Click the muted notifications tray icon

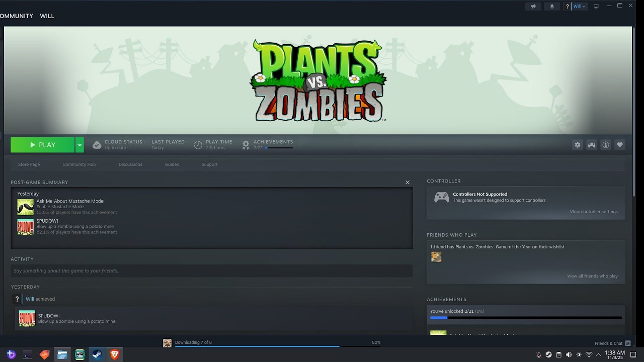(539, 354)
